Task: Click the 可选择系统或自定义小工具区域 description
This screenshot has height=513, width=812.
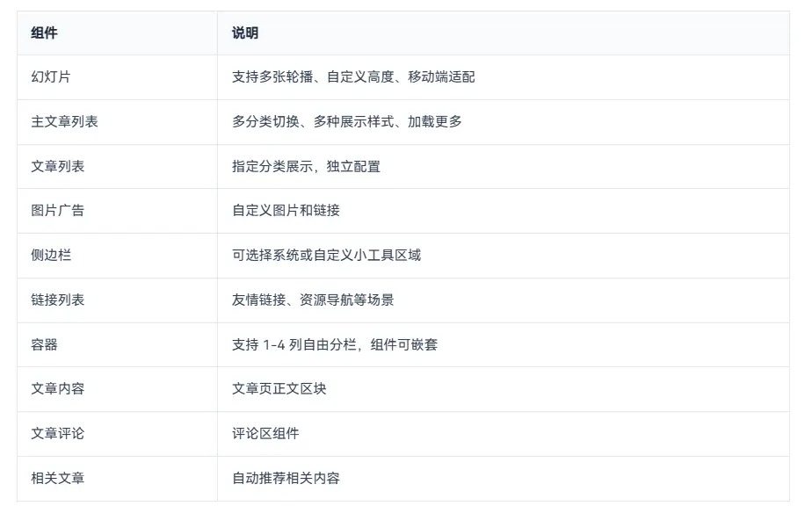Action: point(326,256)
